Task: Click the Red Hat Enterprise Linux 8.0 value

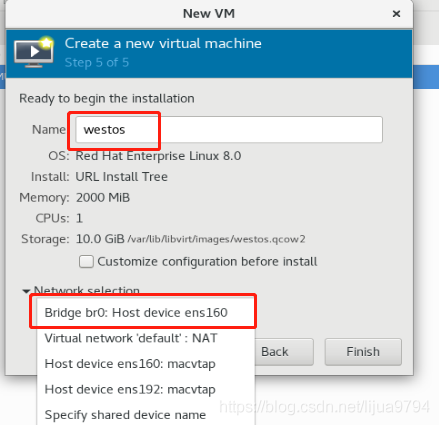Action: (x=158, y=156)
